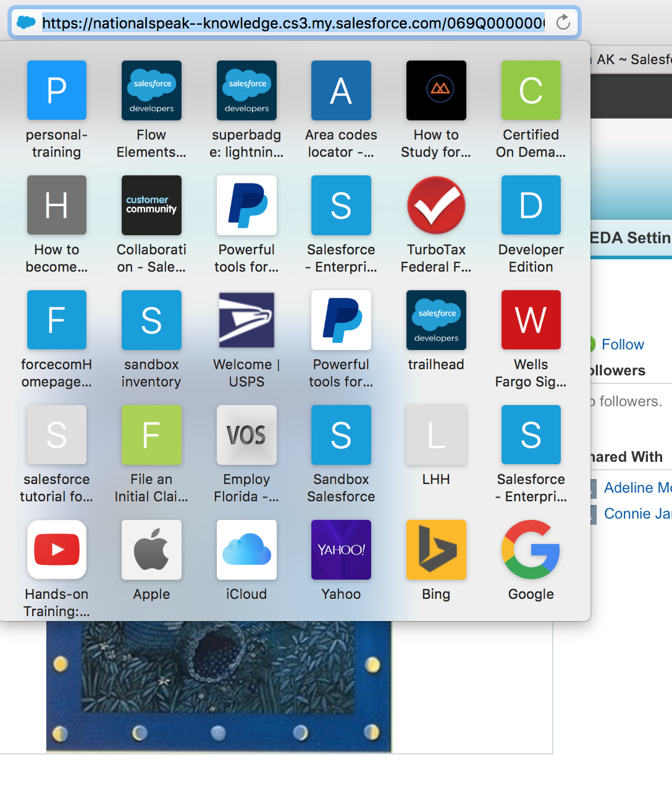Select the AK ~ Salesforce browser tab

(x=632, y=59)
